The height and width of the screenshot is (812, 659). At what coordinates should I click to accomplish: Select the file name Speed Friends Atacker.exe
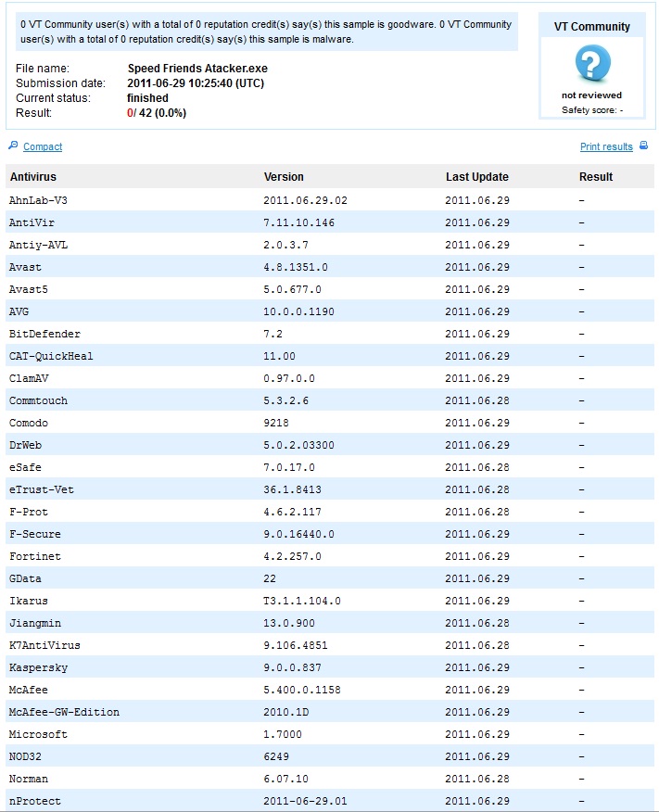197,69
